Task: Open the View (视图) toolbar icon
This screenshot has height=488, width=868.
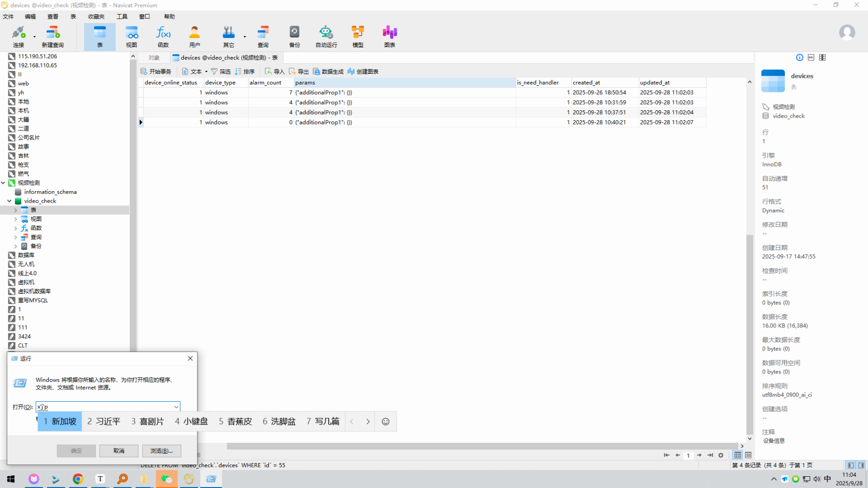Action: coord(131,37)
